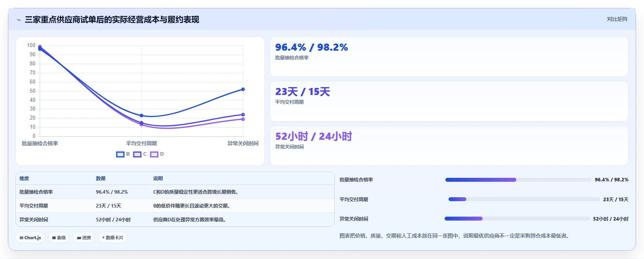Toggle series D in the chart legend
The height and width of the screenshot is (259, 644).
point(157,154)
